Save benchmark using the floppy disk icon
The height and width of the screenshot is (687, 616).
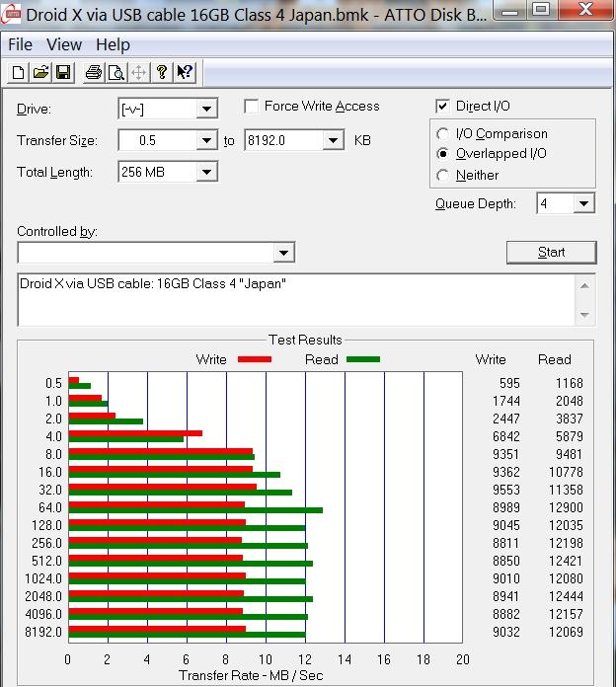[x=63, y=72]
